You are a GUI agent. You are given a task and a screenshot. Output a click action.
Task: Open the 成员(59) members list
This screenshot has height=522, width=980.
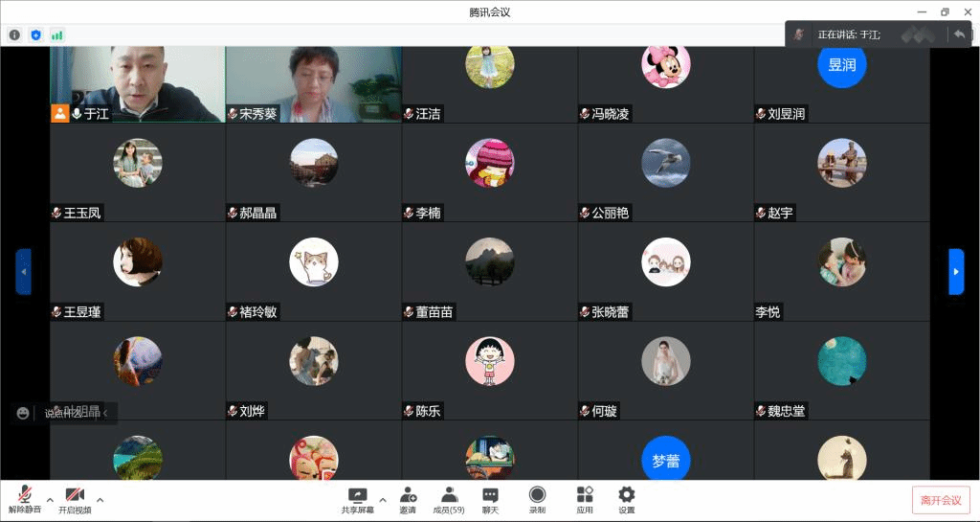[448, 496]
